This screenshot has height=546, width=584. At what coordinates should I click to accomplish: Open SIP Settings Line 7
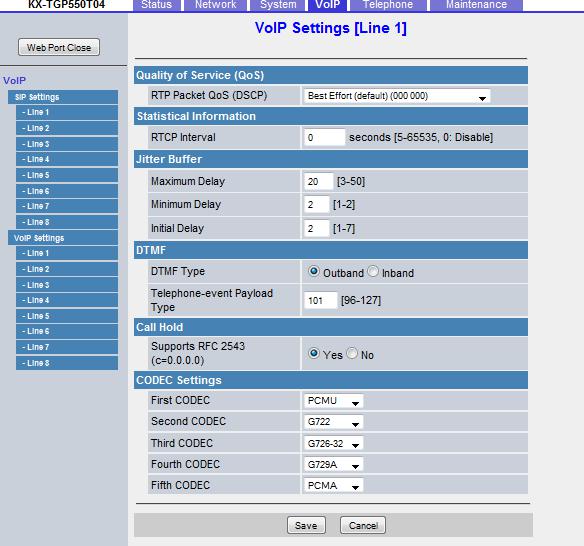(67, 206)
